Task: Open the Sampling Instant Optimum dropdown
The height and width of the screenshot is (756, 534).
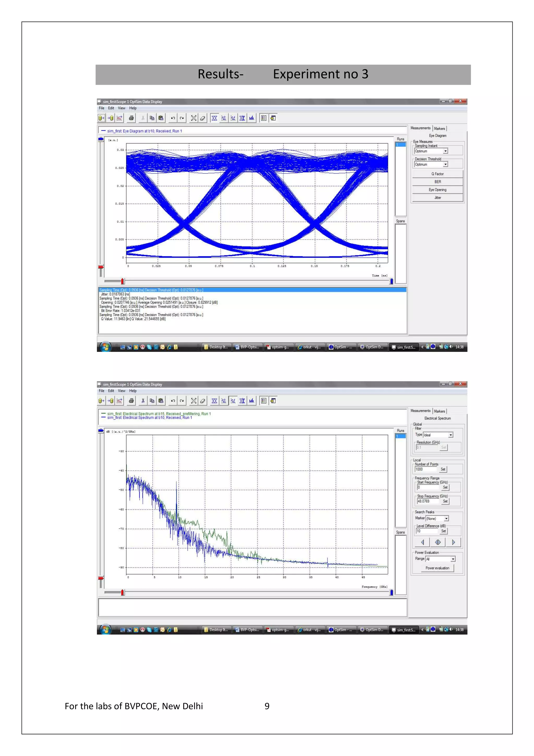Action: 446,151
